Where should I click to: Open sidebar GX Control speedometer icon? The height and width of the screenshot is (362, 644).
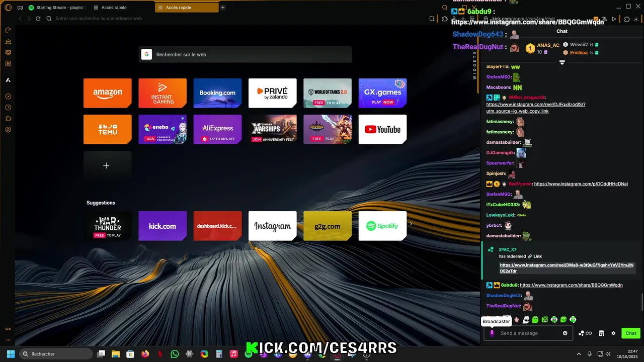8,30
